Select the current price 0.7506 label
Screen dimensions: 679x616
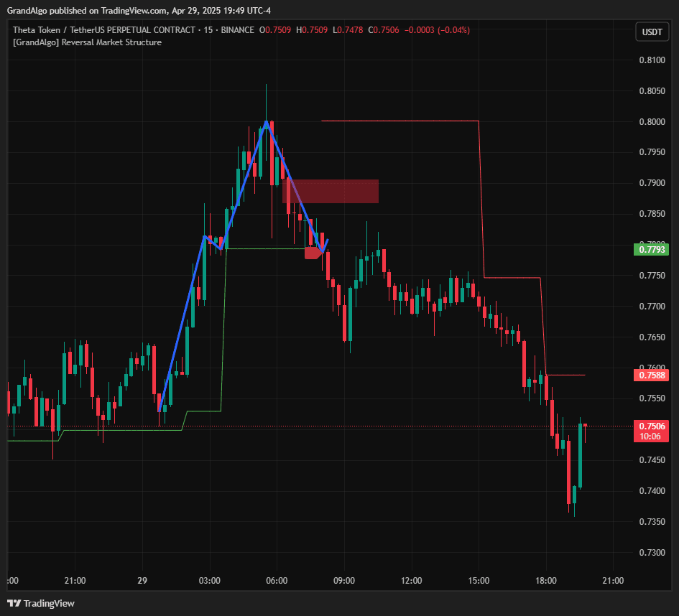tap(650, 426)
